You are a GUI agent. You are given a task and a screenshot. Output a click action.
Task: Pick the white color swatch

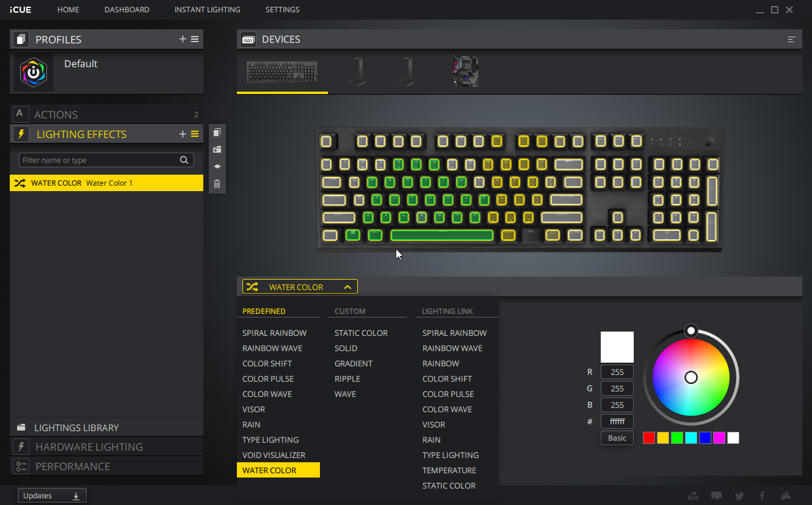click(x=733, y=438)
